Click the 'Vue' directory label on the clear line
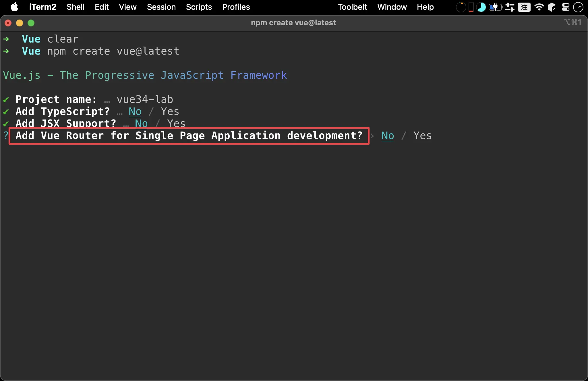Screen dimensions: 588x381 point(31,39)
